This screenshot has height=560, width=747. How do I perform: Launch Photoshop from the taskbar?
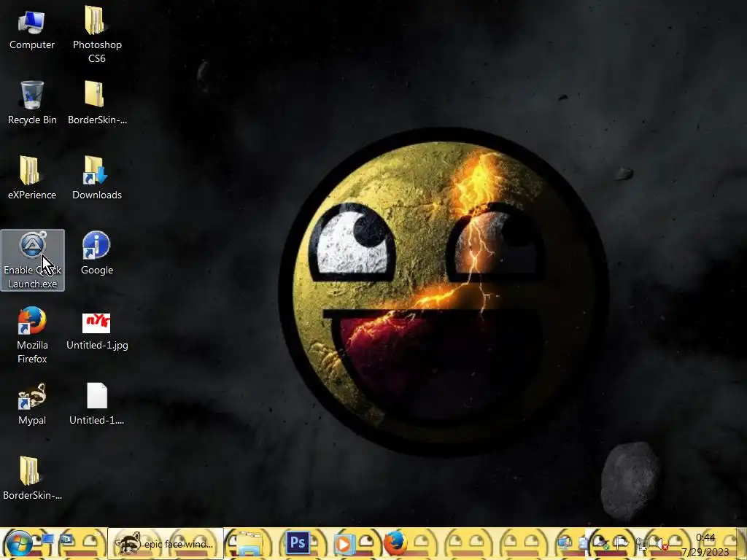pyautogui.click(x=298, y=542)
